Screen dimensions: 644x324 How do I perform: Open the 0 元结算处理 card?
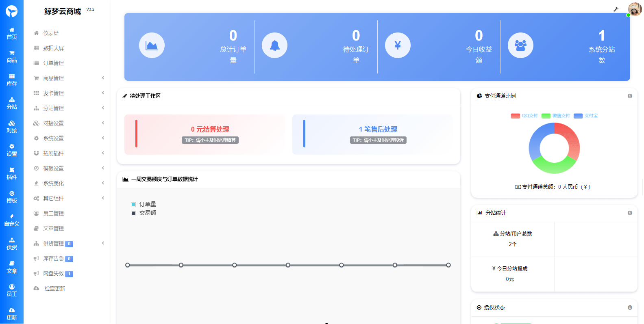(210, 134)
